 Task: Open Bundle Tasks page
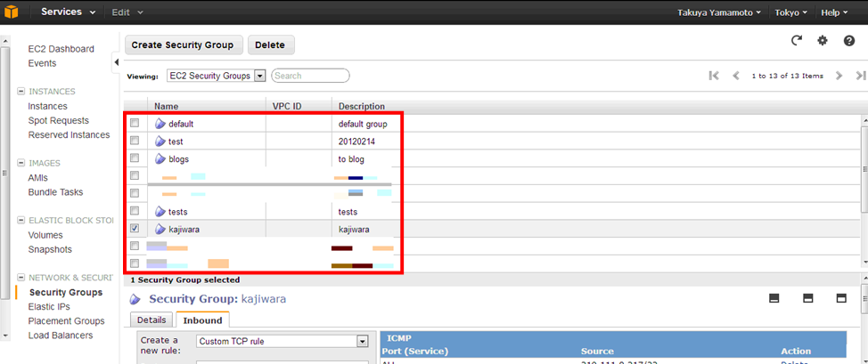[55, 192]
